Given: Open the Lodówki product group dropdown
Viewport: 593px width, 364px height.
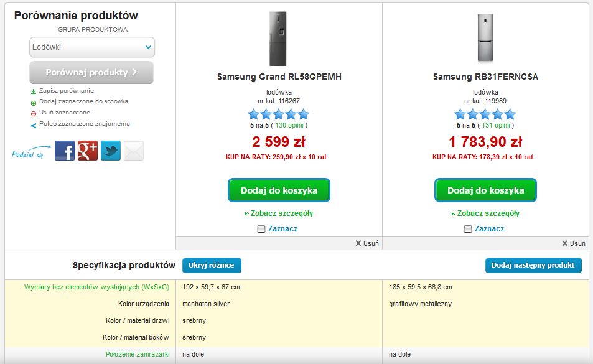Looking at the screenshot, I should click(x=92, y=47).
